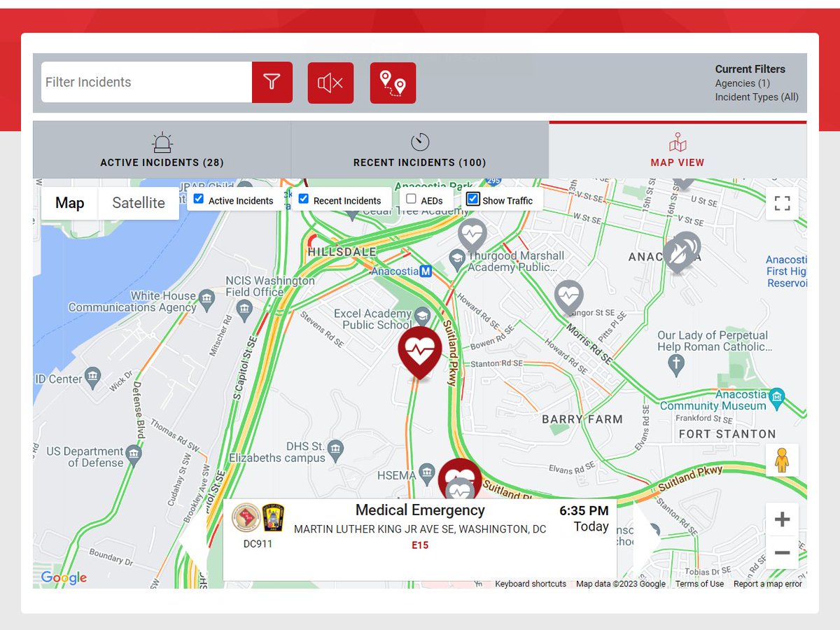The width and height of the screenshot is (840, 630).
Task: Click the Medical Emergency incident title
Action: (420, 510)
